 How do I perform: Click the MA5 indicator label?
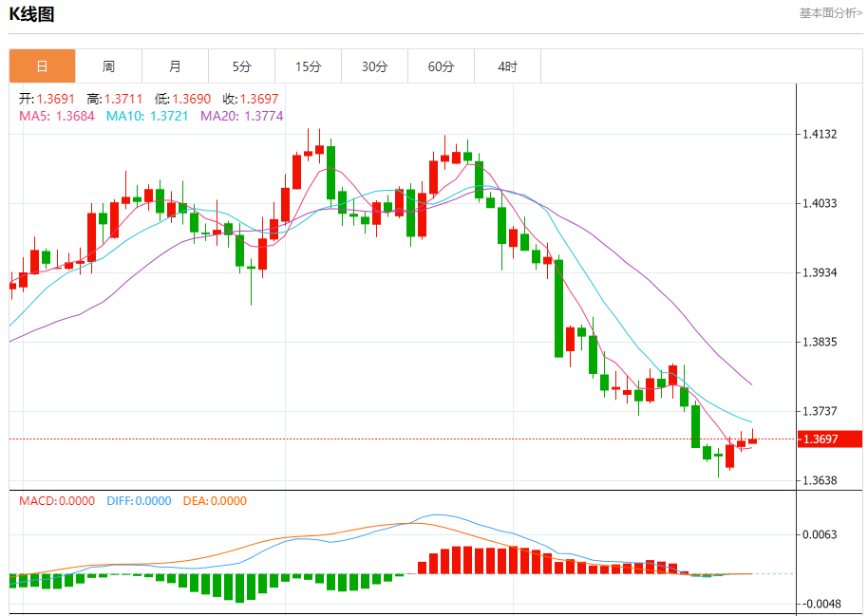(x=57, y=116)
